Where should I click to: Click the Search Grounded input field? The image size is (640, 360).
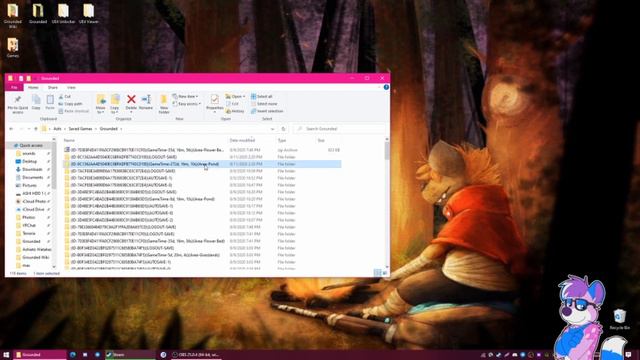tap(340, 129)
